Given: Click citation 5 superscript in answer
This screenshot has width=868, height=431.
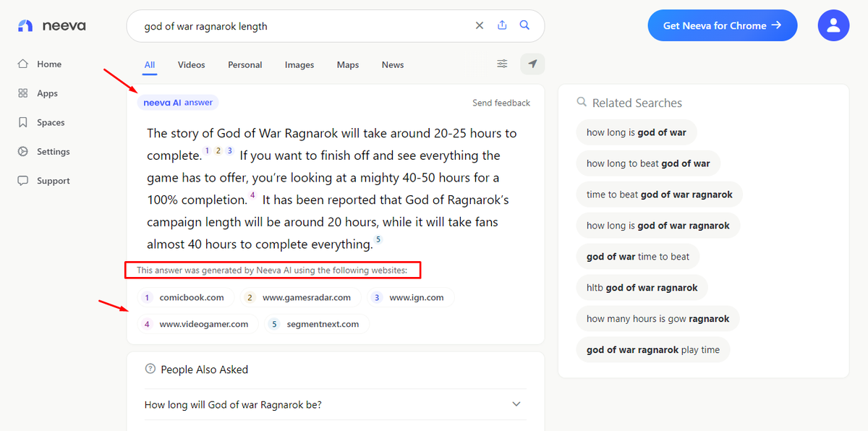Looking at the screenshot, I should click(378, 239).
